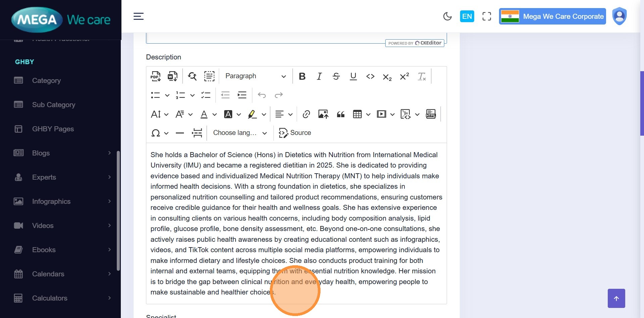644x318 pixels.
Task: Toggle italic text style
Action: click(x=319, y=77)
